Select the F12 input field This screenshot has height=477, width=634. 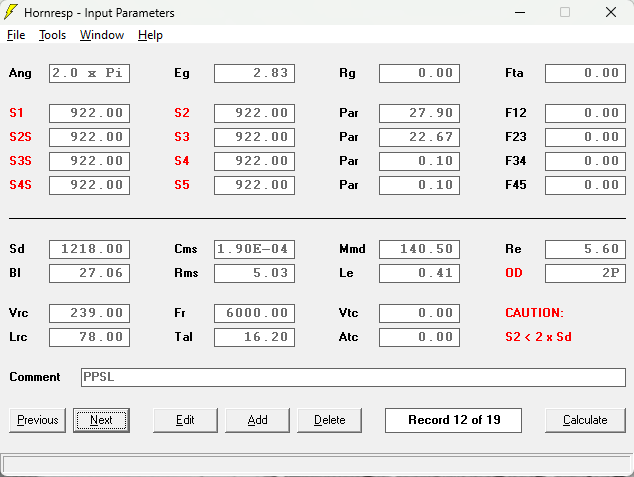pos(585,113)
